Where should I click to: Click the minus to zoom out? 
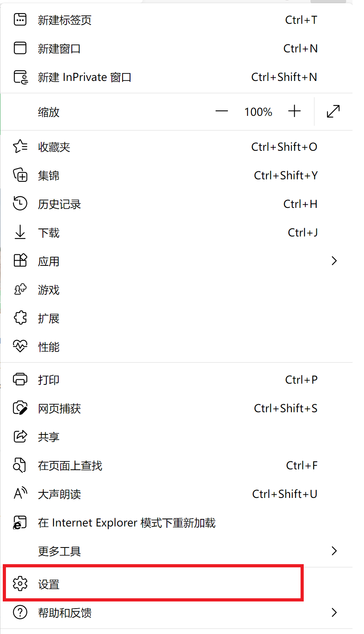(x=221, y=111)
